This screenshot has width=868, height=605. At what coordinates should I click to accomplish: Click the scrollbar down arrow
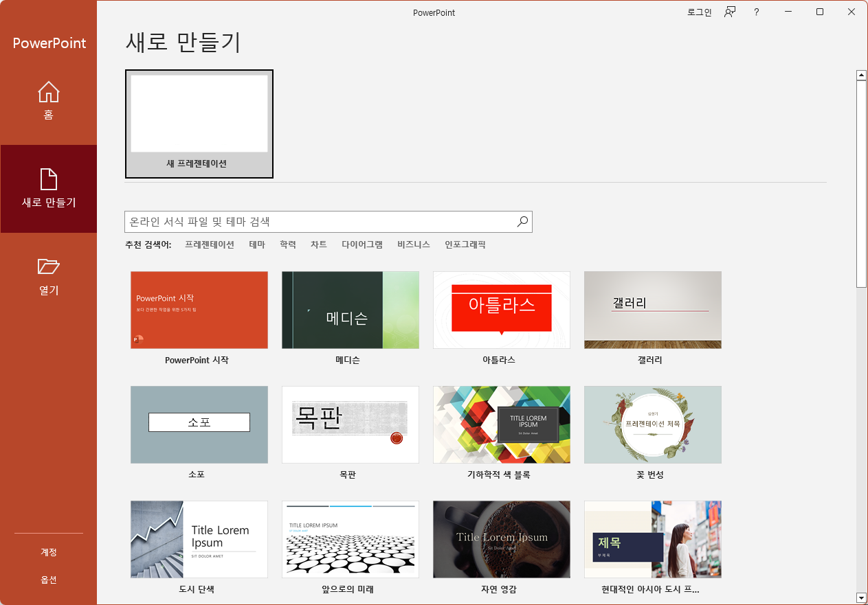coord(861,598)
